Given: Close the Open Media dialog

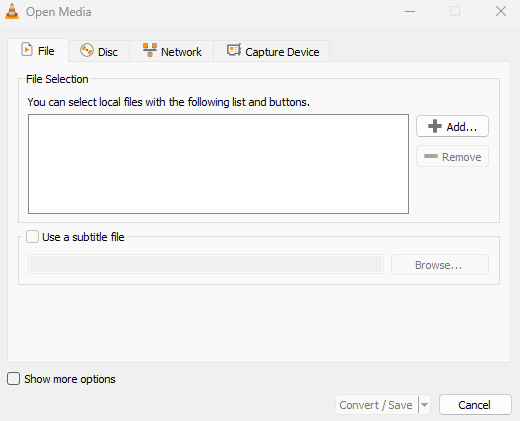Looking at the screenshot, I should click(x=501, y=11).
